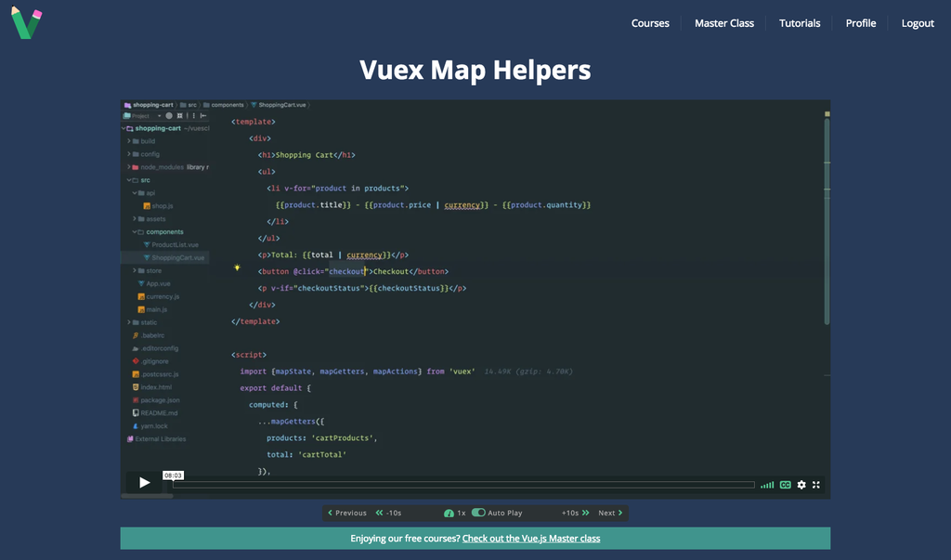
Task: Click the hide-panel icon in Project toolbar
Action: [203, 116]
